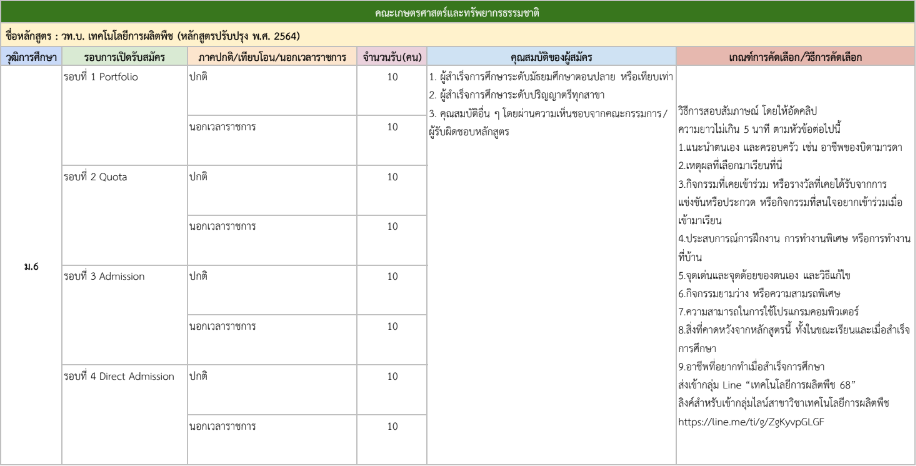Image resolution: width=916 pixels, height=466 pixels.
Task: Click the คุณสมบัติของผู้สมัคร column header
Action: point(551,57)
